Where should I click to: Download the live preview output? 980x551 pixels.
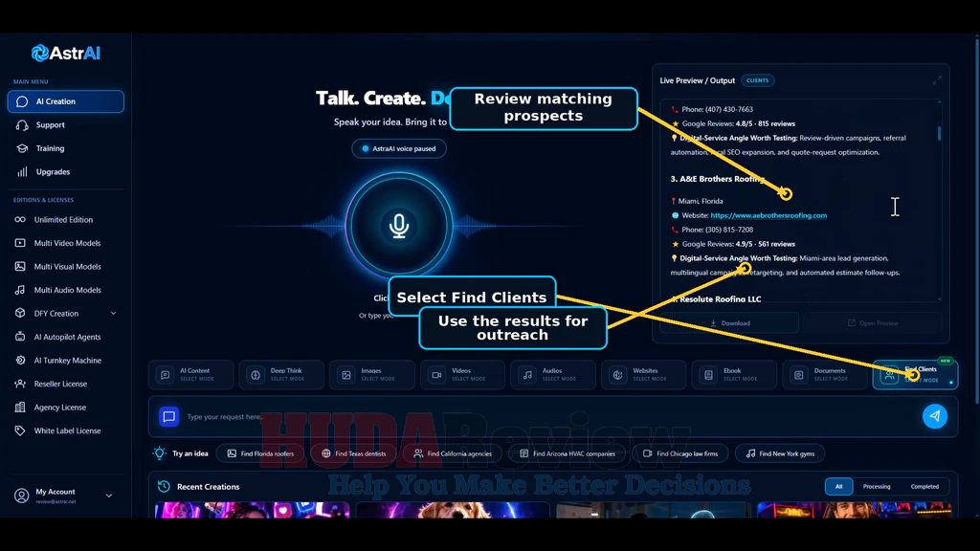(x=729, y=323)
